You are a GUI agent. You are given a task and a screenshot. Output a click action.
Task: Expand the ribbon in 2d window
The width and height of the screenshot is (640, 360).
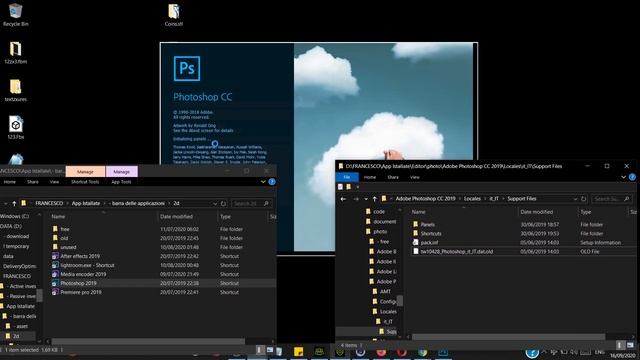point(263,182)
